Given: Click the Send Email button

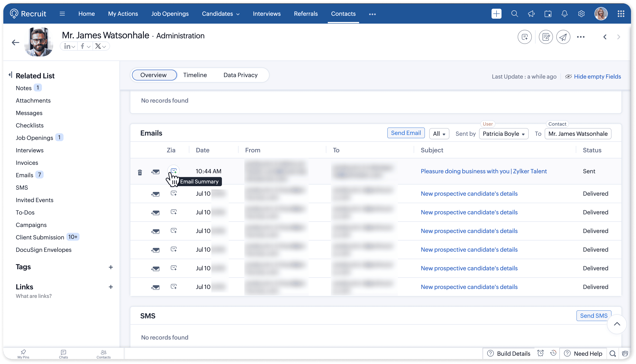Looking at the screenshot, I should pyautogui.click(x=406, y=133).
